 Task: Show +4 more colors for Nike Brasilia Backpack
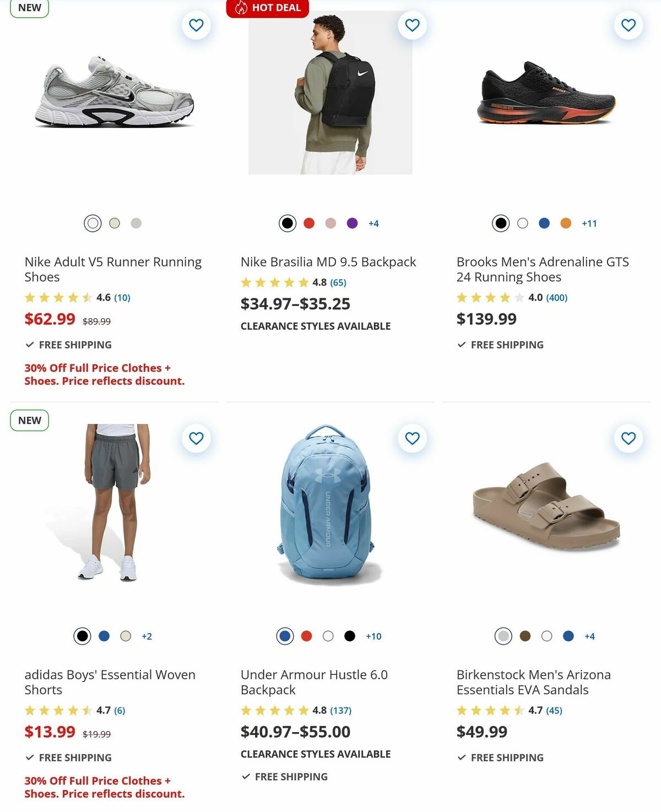[x=373, y=223]
